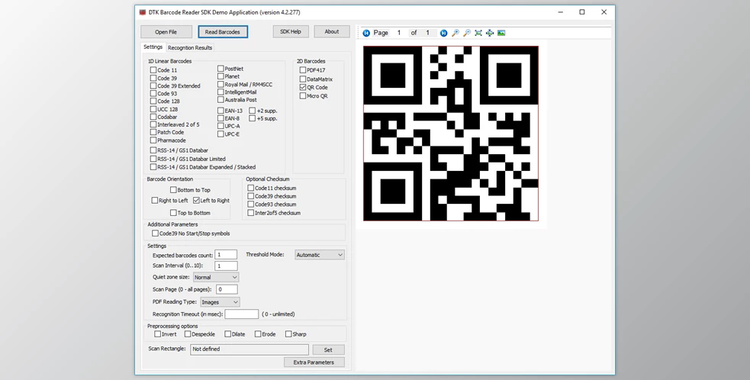Check the EAN-8 option

tap(221, 118)
